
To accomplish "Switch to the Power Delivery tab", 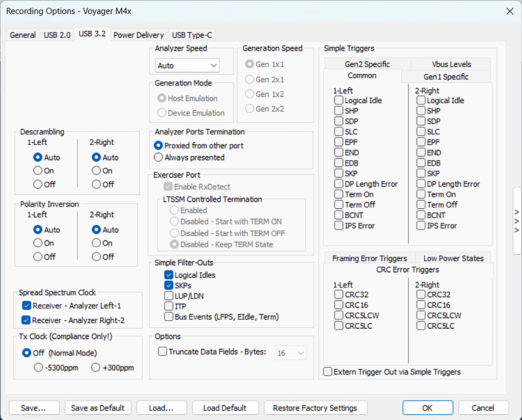I will tap(139, 35).
